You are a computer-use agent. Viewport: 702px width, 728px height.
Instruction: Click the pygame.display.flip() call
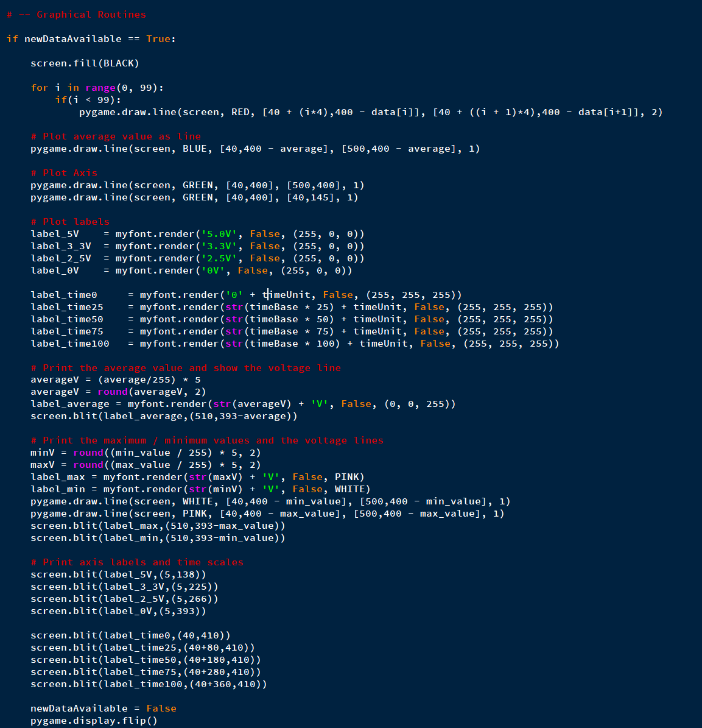tap(94, 721)
